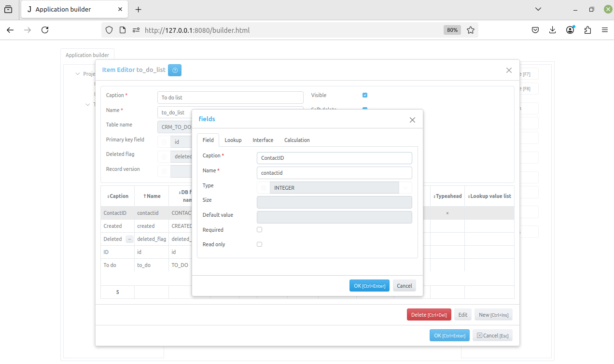Clear the Type field with its X icon
The width and height of the screenshot is (614, 364).
(x=264, y=188)
